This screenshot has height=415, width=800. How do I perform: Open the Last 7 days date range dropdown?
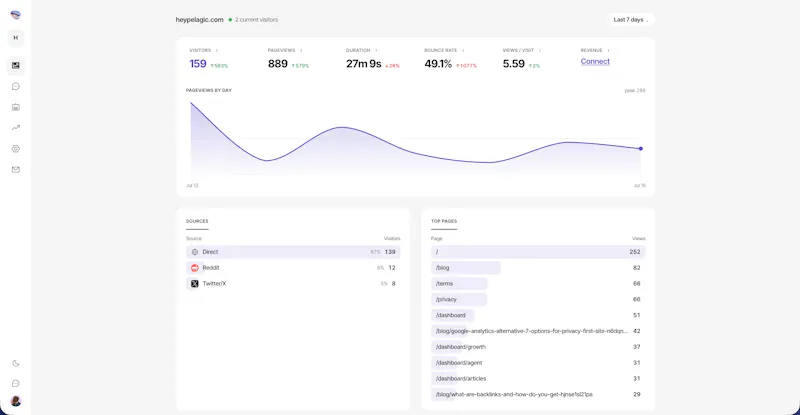(631, 19)
